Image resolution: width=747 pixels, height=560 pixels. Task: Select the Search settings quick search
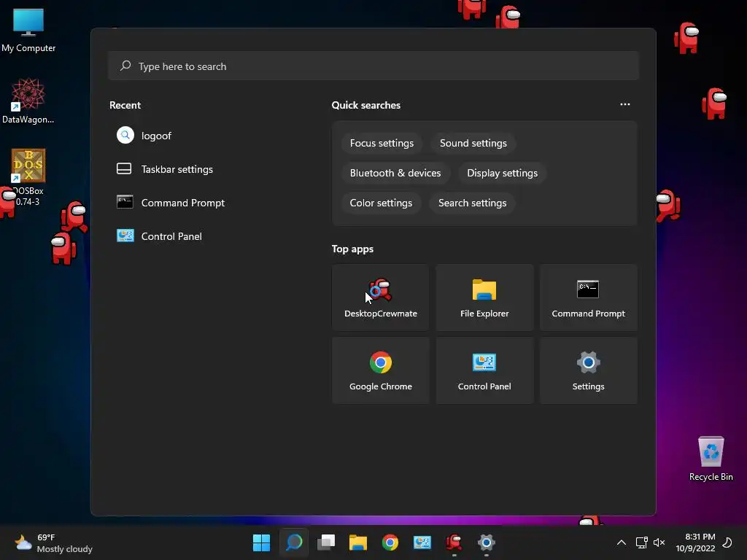pos(472,203)
